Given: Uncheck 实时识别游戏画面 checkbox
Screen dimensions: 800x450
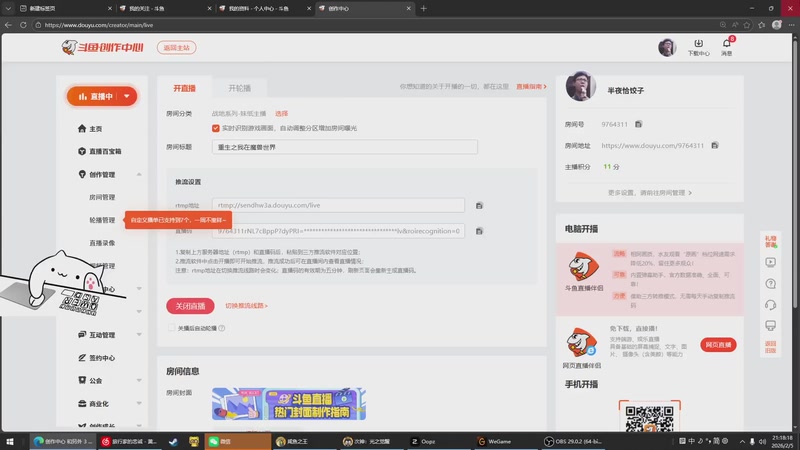Looking at the screenshot, I should coord(216,128).
